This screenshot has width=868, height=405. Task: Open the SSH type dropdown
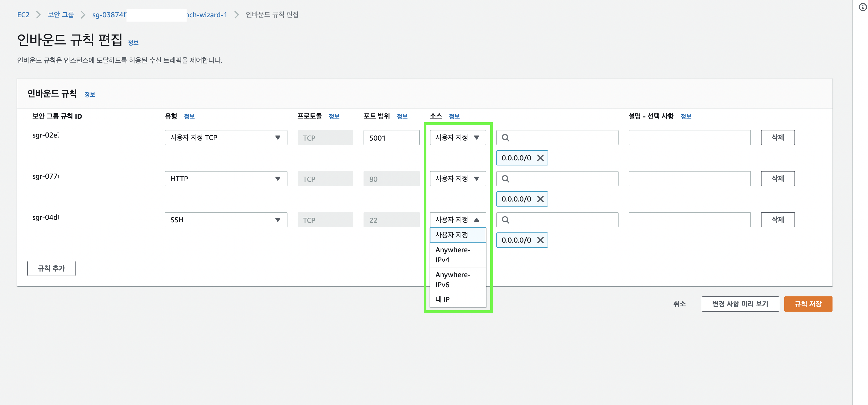click(x=226, y=220)
